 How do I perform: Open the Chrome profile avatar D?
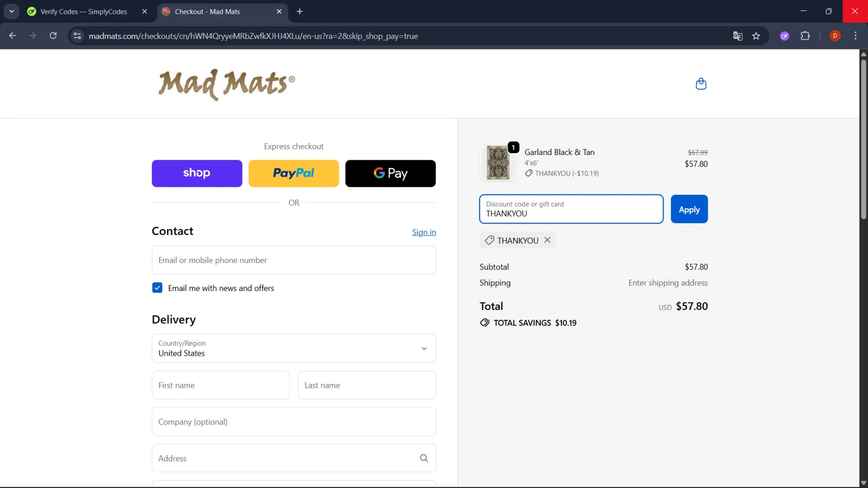point(835,36)
